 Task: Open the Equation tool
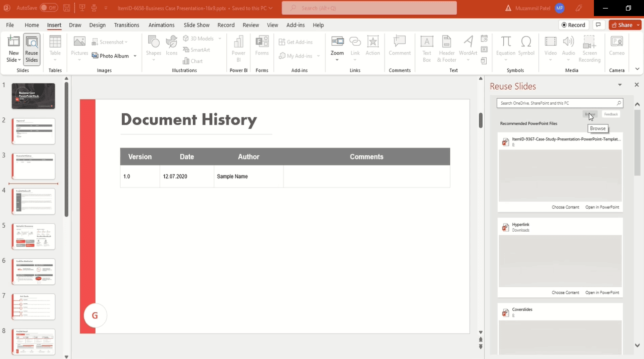(x=505, y=48)
